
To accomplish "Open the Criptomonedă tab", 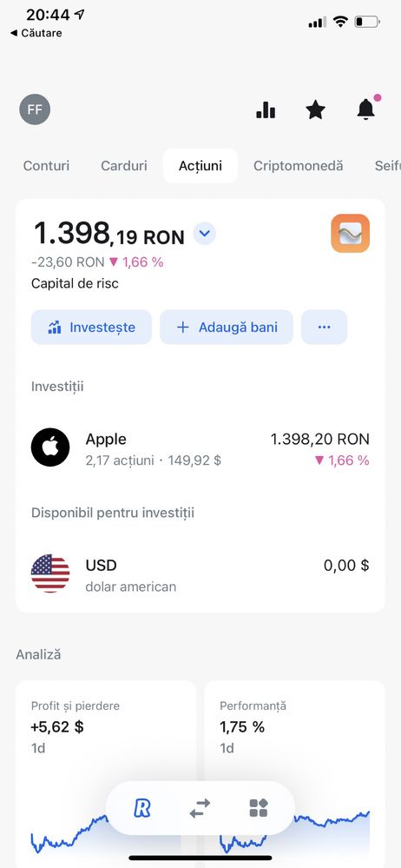I will coord(298,165).
